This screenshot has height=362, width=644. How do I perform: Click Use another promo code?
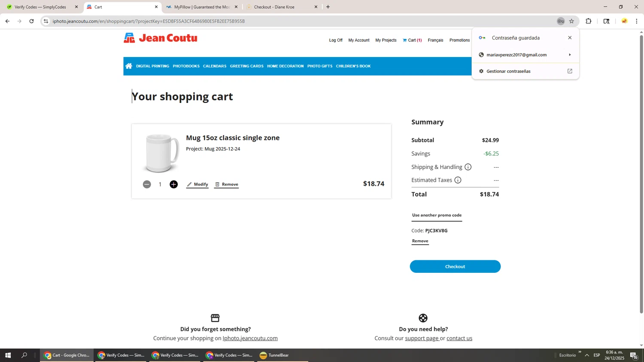(437, 215)
